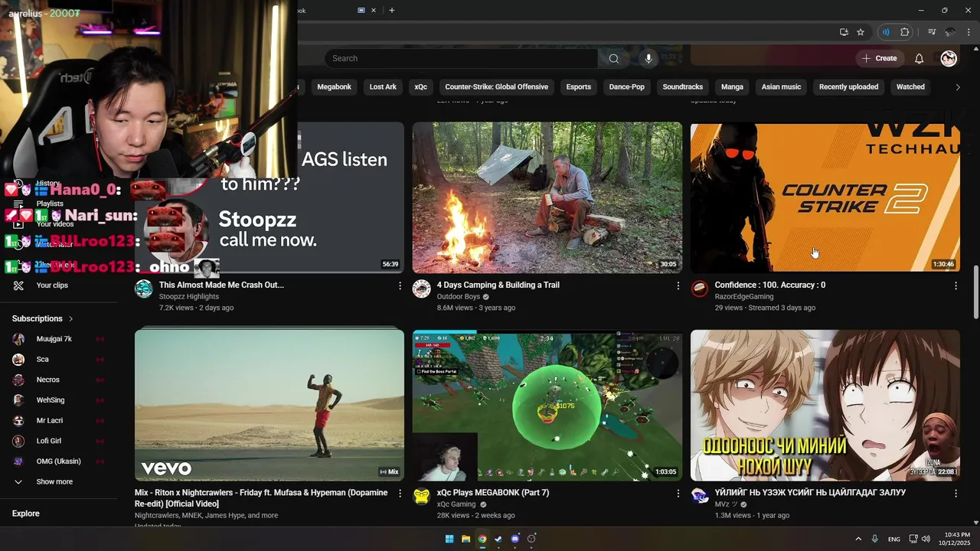Select the Esports filter chip

(578, 87)
